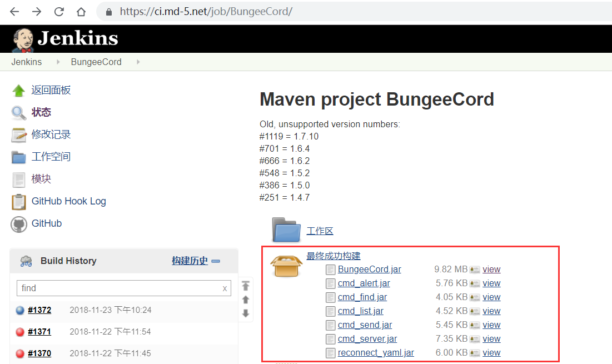Click the blue folder 工作空间 icon
612x364 pixels.
18,157
